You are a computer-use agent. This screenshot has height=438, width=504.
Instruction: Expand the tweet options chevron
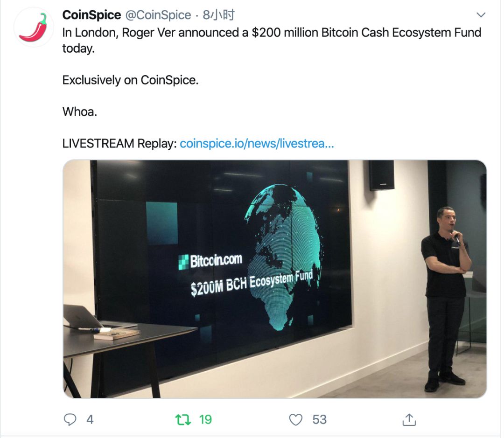click(481, 15)
